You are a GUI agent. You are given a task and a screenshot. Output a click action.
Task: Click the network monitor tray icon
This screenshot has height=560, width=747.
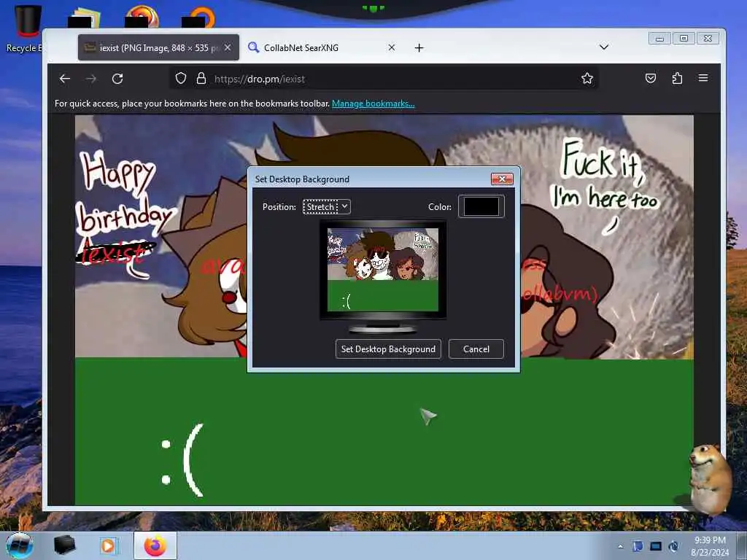tap(656, 546)
